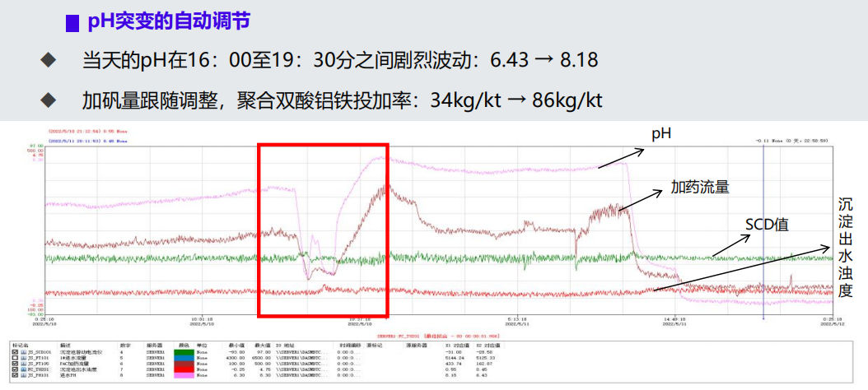Toggle the PC_TU201 turbidity checkbox
868x390 pixels.
pos(16,369)
